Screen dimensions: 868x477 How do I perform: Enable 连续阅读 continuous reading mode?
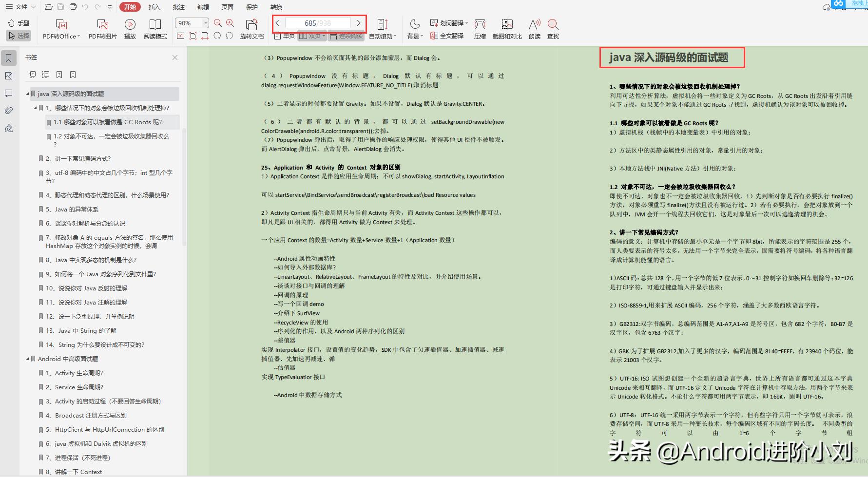(346, 35)
